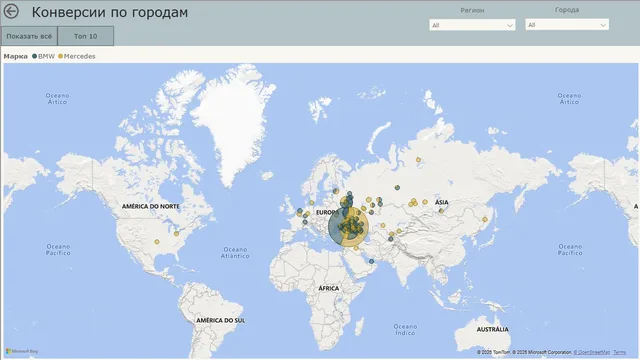Open the OpenStreetMap attribution link
640x360 pixels.
(x=591, y=352)
